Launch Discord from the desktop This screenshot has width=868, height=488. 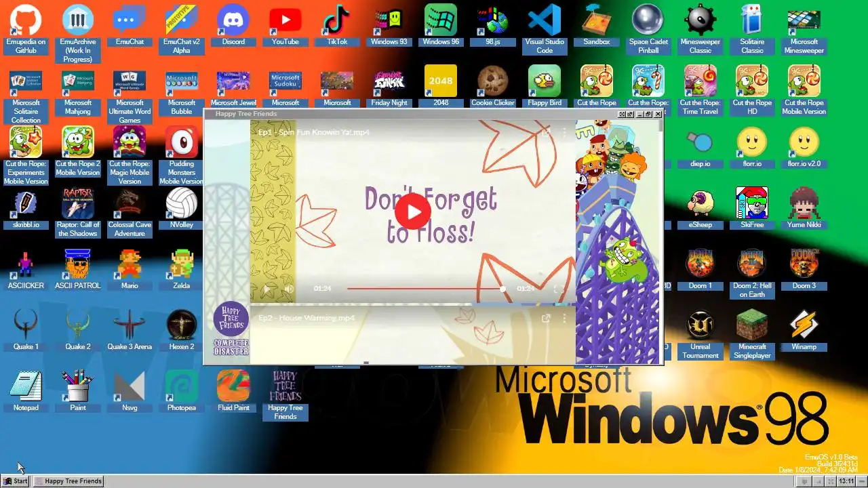[x=233, y=25]
